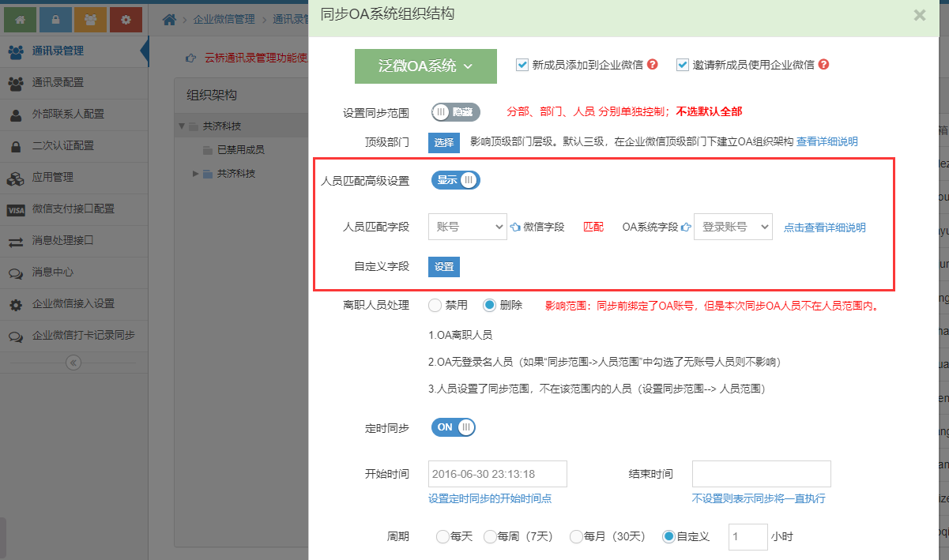This screenshot has width=949, height=560.
Task: Click the help icon beside 邀请新成员使用企业微信
Action: [823, 65]
